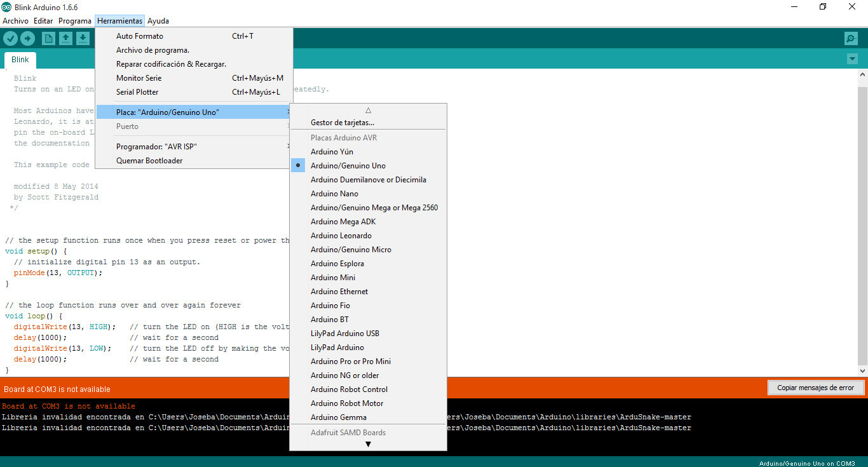The width and height of the screenshot is (868, 467).
Task: Select Arduino Yún board
Action: point(368,152)
